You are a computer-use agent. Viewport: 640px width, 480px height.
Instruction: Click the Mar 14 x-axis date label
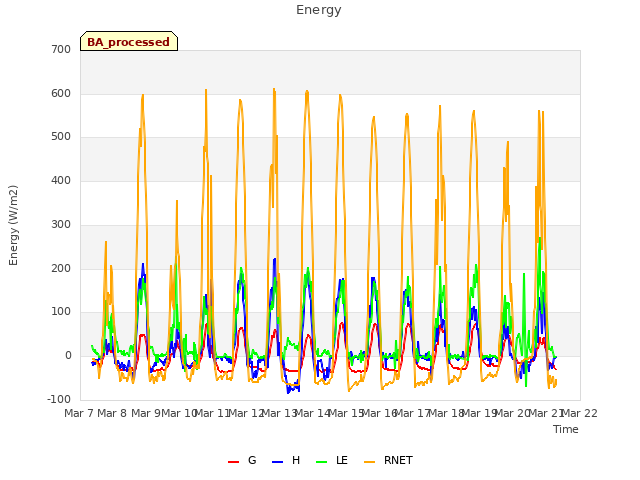click(x=313, y=413)
